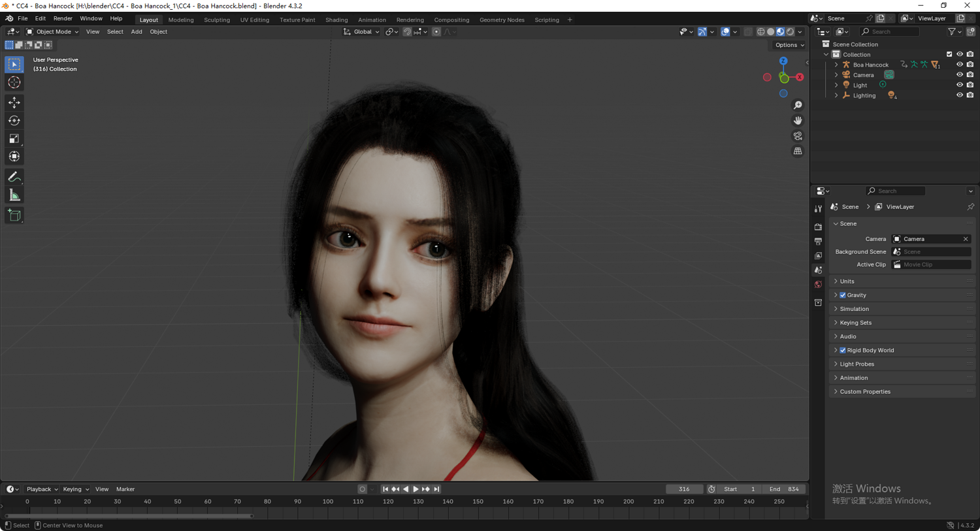Toggle camera view in viewport

pyautogui.click(x=798, y=136)
